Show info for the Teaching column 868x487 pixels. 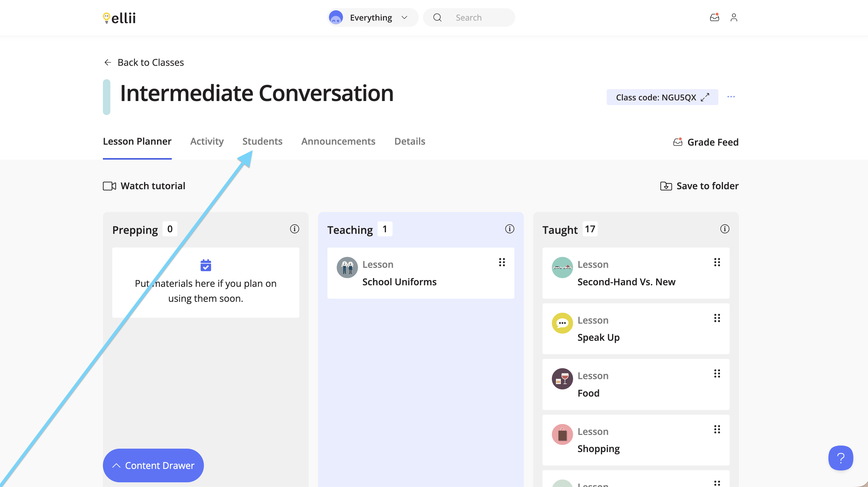pyautogui.click(x=509, y=229)
